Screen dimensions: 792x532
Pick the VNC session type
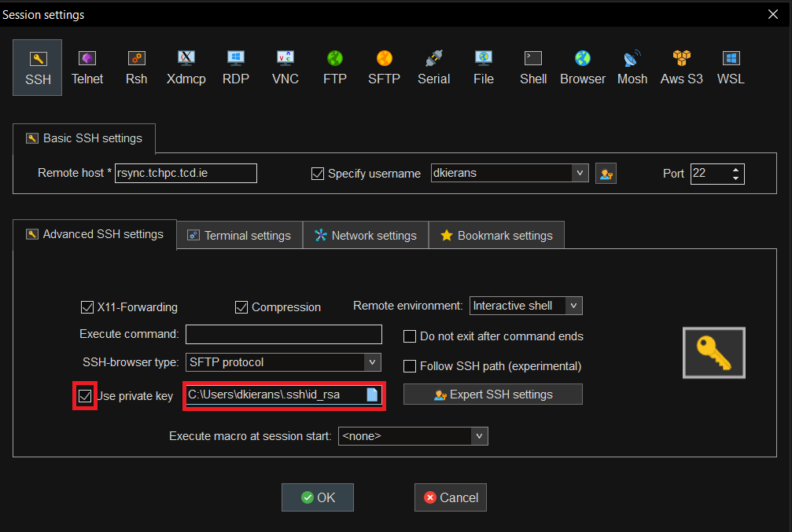285,67
